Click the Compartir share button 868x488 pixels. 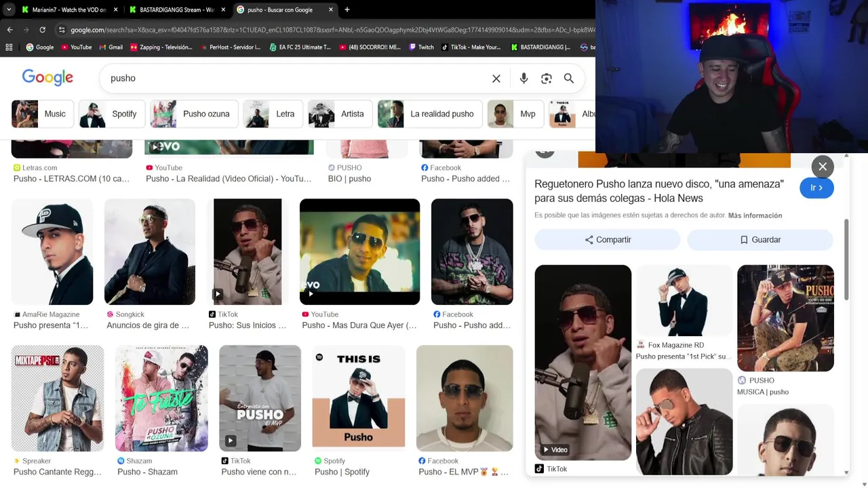point(608,240)
